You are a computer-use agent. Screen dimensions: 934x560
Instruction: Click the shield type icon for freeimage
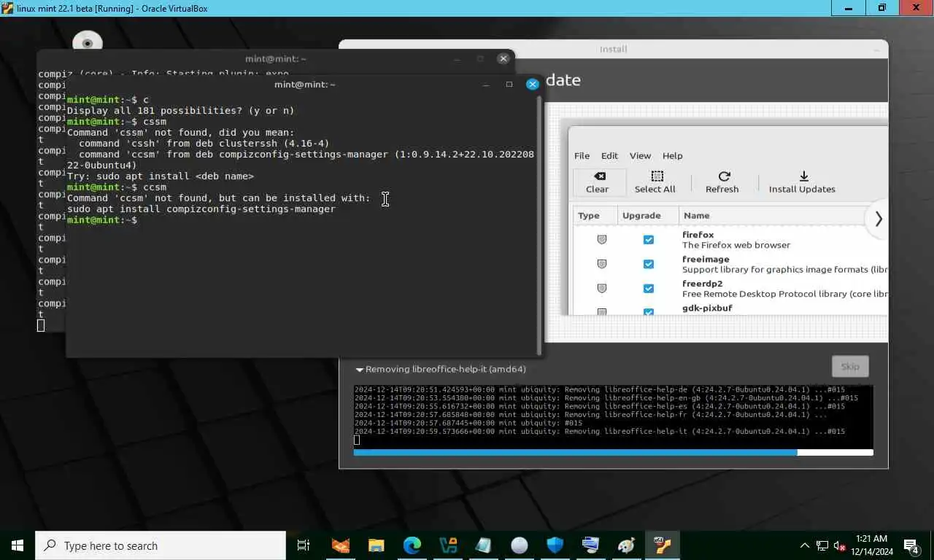(x=602, y=264)
